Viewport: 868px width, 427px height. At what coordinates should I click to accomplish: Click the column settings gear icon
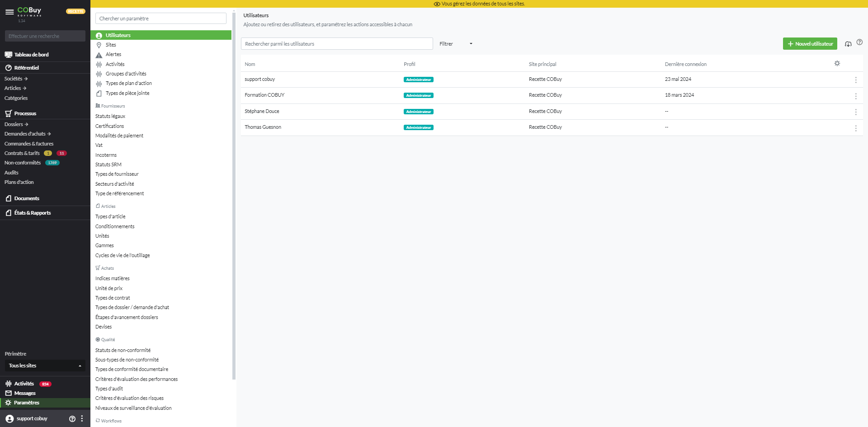(x=837, y=64)
